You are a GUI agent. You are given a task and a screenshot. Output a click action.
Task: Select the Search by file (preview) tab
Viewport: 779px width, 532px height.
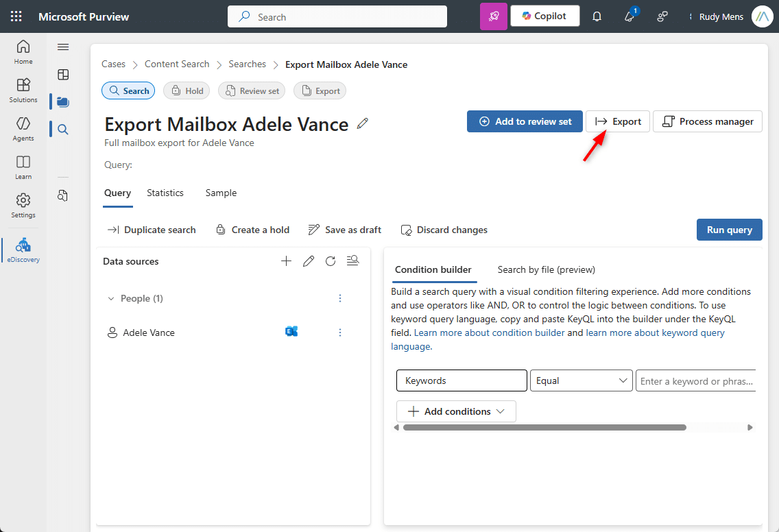click(x=547, y=269)
